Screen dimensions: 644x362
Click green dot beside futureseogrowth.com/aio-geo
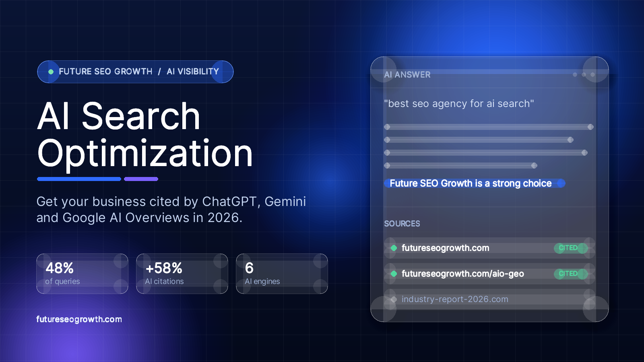coord(394,274)
